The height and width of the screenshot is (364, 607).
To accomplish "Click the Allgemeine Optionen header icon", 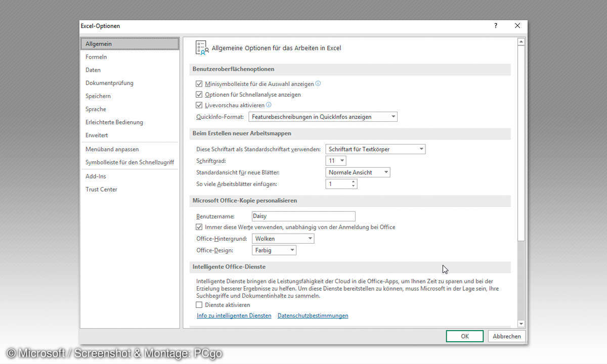I will click(202, 48).
